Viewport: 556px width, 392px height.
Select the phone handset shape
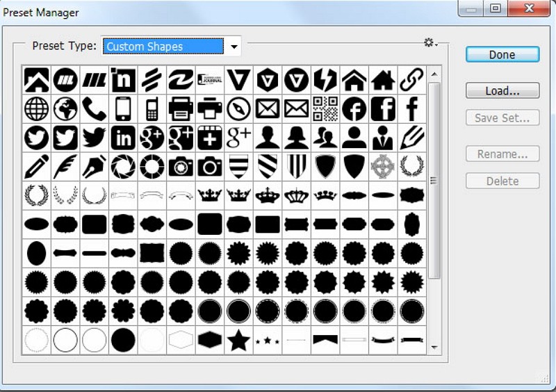(94, 109)
